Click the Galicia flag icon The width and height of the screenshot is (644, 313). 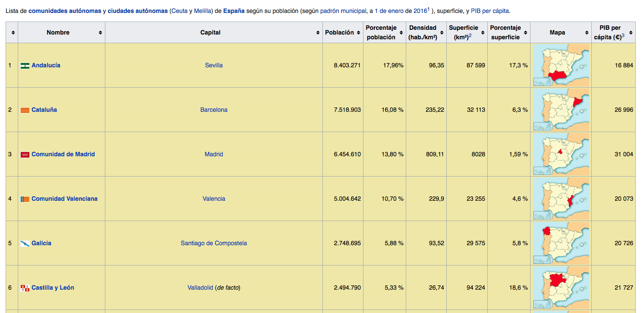click(x=25, y=243)
